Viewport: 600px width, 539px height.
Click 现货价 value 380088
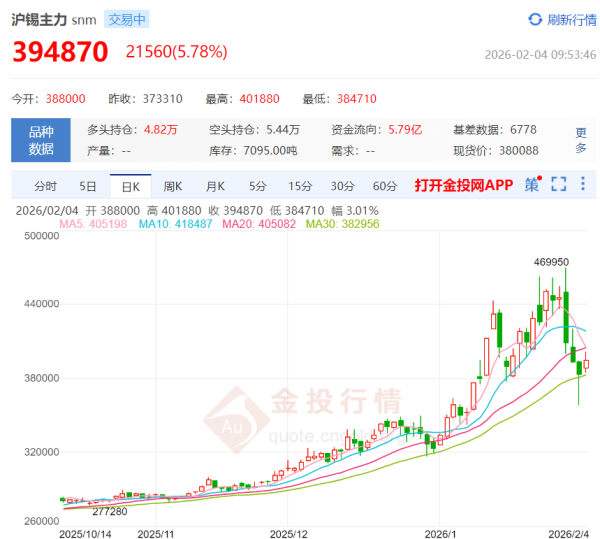pyautogui.click(x=519, y=151)
